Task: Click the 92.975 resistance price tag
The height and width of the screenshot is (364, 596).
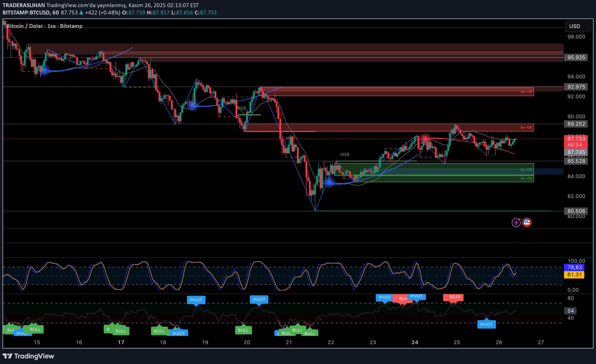Action: tap(576, 87)
